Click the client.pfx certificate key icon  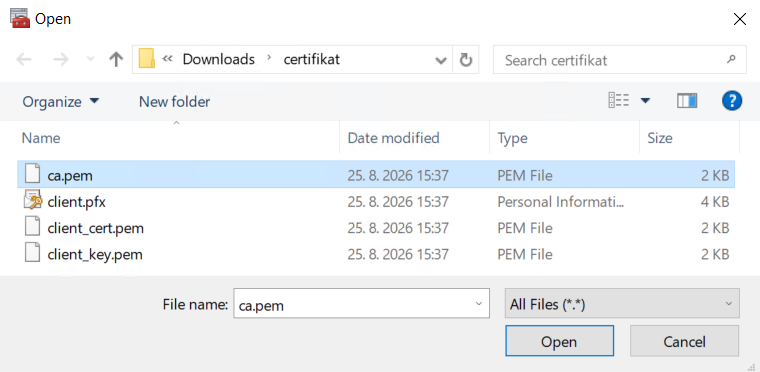[33, 200]
